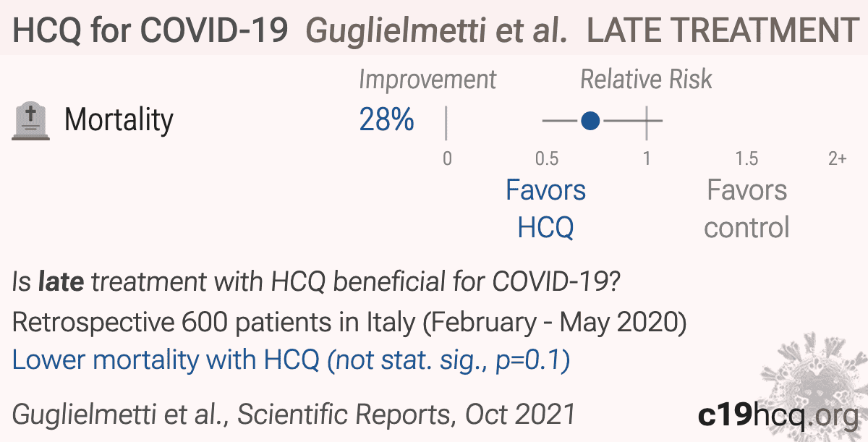This screenshot has height=442, width=868.
Task: Click the blue relative risk data point
Action: click(x=590, y=121)
